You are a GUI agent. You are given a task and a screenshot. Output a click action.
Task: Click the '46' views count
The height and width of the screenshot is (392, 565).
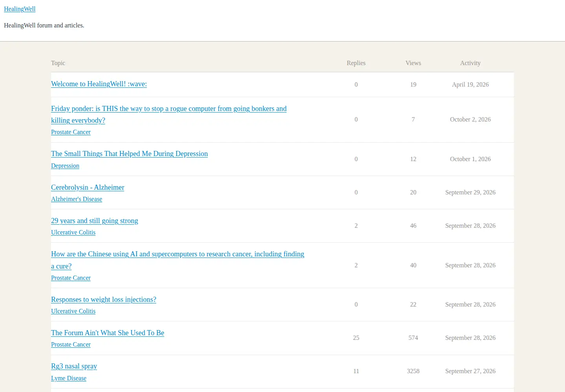click(x=413, y=226)
